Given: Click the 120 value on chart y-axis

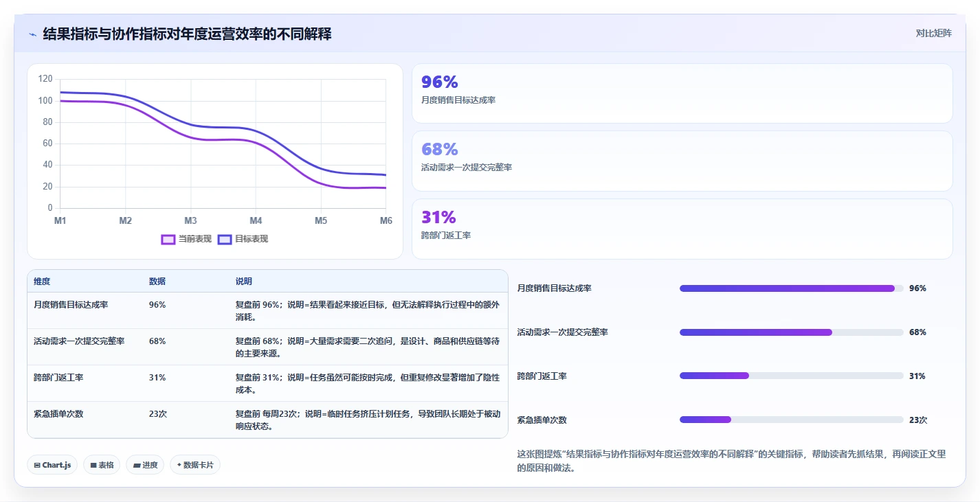Looking at the screenshot, I should pyautogui.click(x=45, y=79).
